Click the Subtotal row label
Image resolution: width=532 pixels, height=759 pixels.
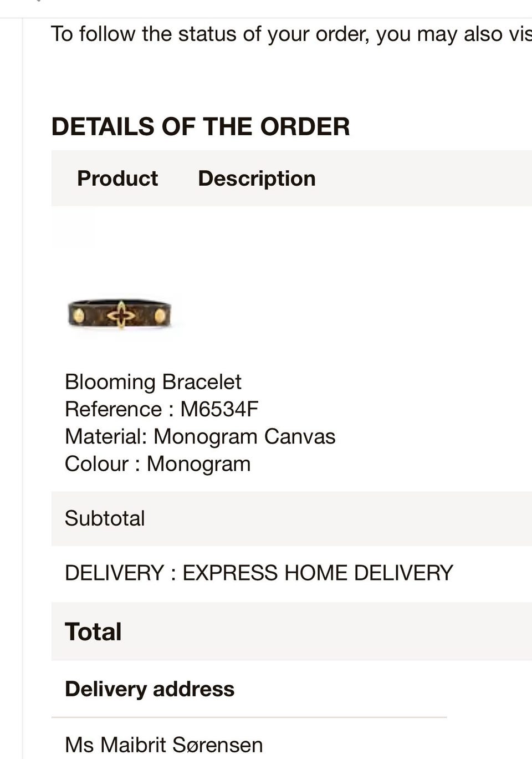[105, 518]
